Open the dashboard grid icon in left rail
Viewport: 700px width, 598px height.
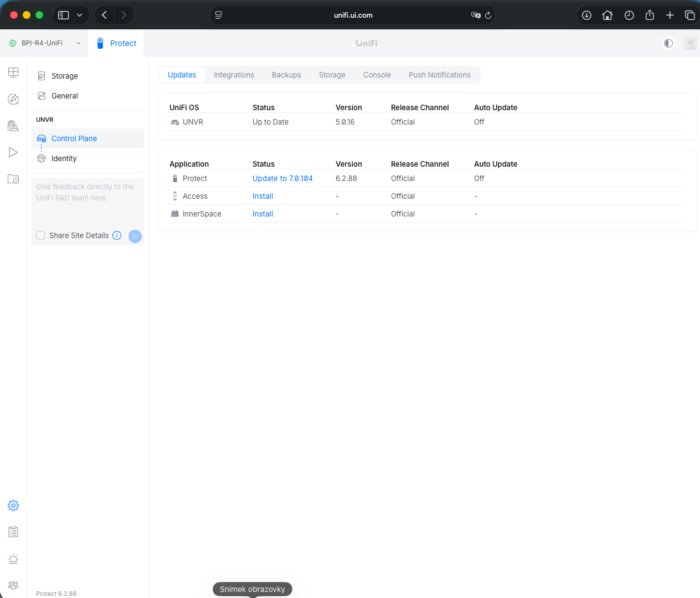click(13, 73)
